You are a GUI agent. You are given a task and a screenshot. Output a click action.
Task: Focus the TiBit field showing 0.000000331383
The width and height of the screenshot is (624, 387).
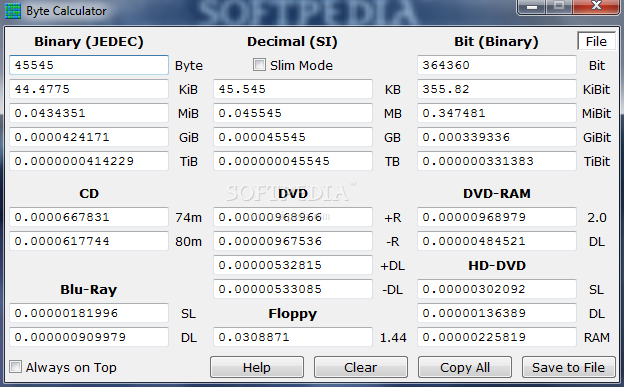pyautogui.click(x=497, y=161)
